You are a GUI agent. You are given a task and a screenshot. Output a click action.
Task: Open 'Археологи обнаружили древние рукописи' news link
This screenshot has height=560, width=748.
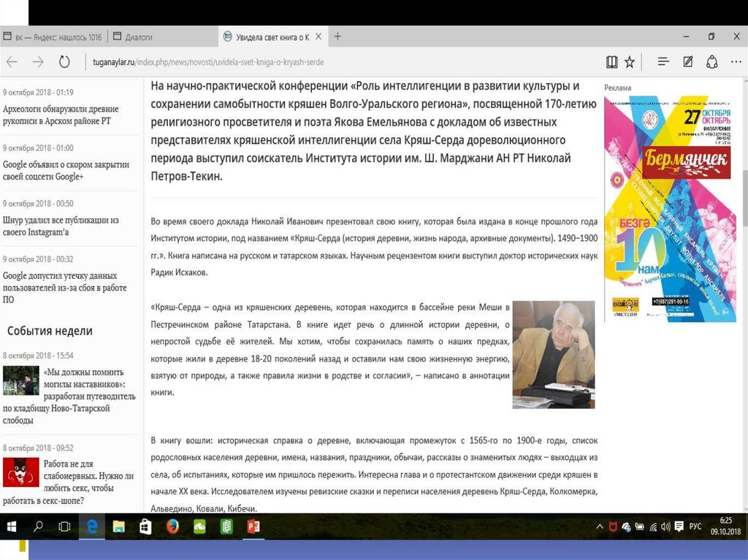point(61,115)
